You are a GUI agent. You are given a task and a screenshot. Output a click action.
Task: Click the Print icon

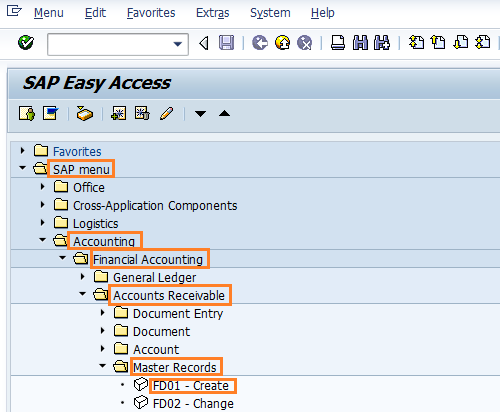pyautogui.click(x=338, y=43)
